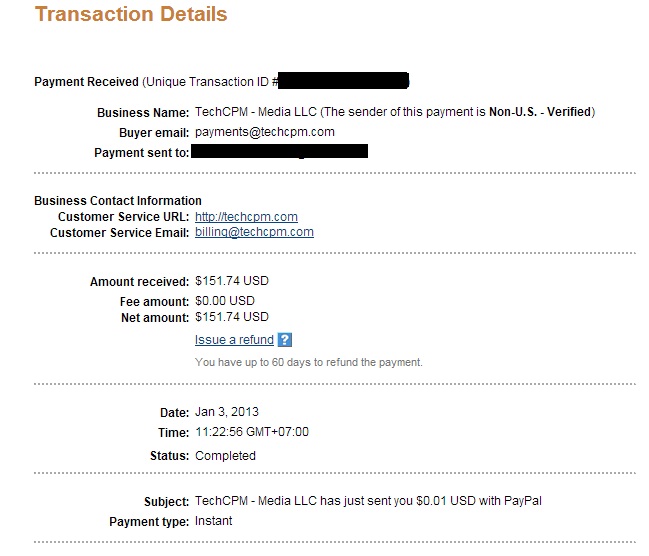Click the Completed status text
Screen dimensions: 649x556
225,456
